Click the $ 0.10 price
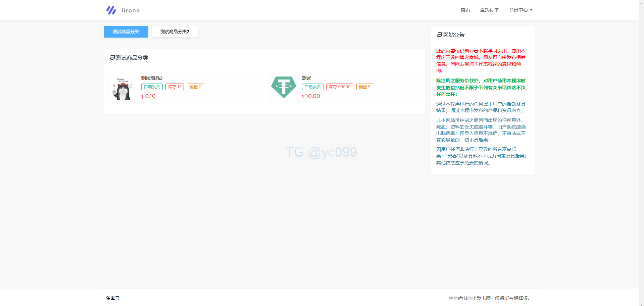Image resolution: width=644 pixels, height=306 pixels. (148, 96)
